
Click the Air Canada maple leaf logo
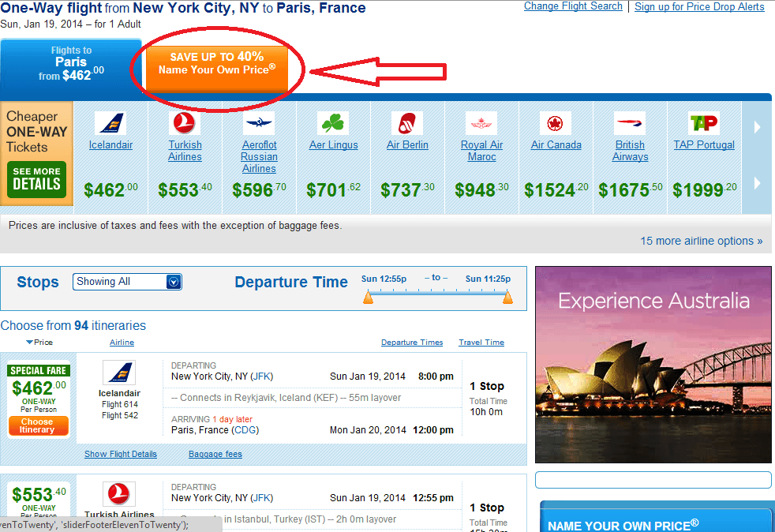pos(556,124)
